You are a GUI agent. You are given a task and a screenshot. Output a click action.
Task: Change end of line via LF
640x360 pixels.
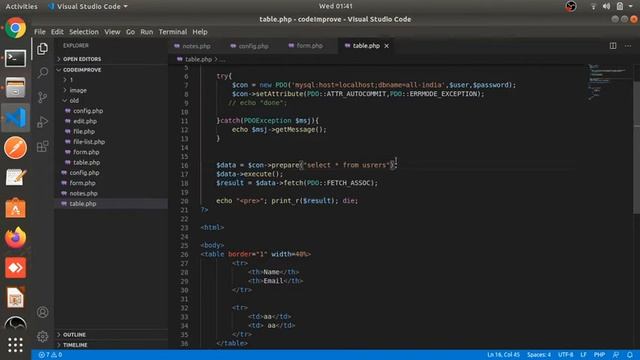(583, 355)
